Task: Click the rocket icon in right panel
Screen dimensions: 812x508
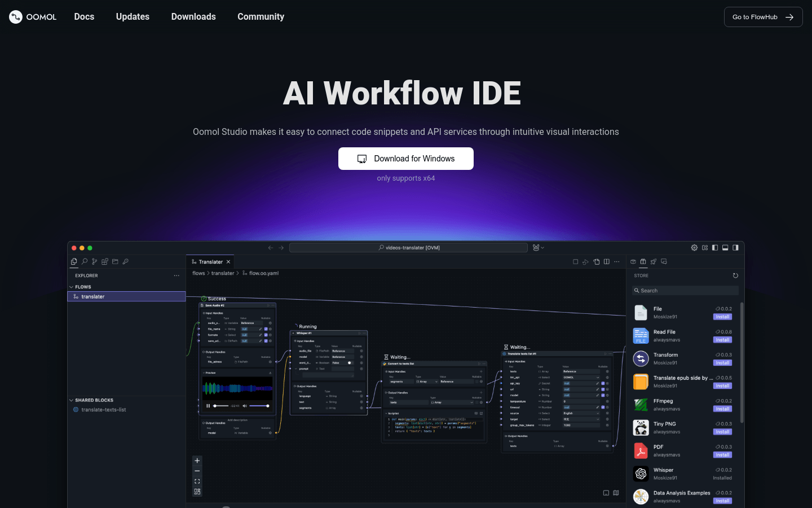Action: 654,262
